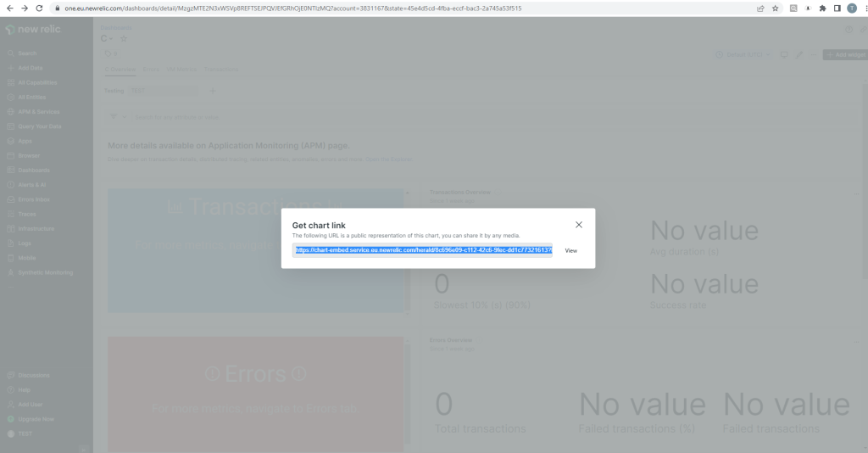This screenshot has width=868, height=453.
Task: Click the Dashboards breadcrumb link
Action: (116, 28)
